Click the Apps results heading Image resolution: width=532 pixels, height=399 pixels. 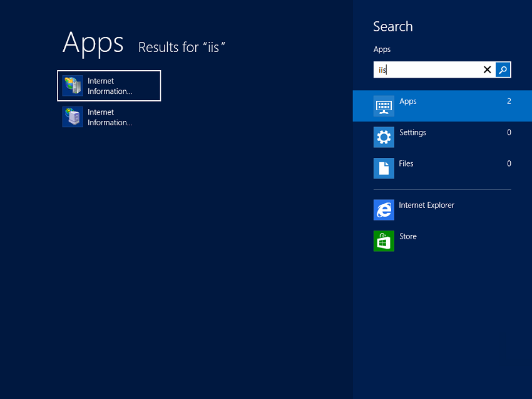coord(93,43)
